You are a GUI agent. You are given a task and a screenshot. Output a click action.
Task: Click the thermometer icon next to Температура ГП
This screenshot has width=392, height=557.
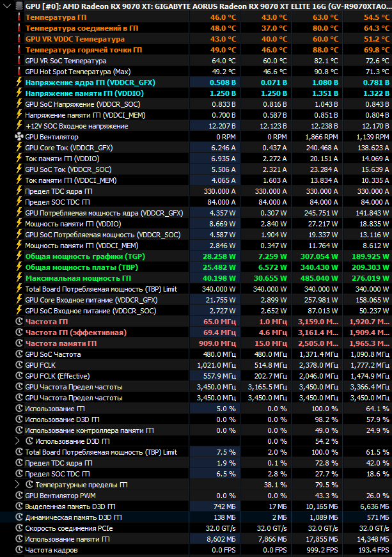(x=19, y=17)
